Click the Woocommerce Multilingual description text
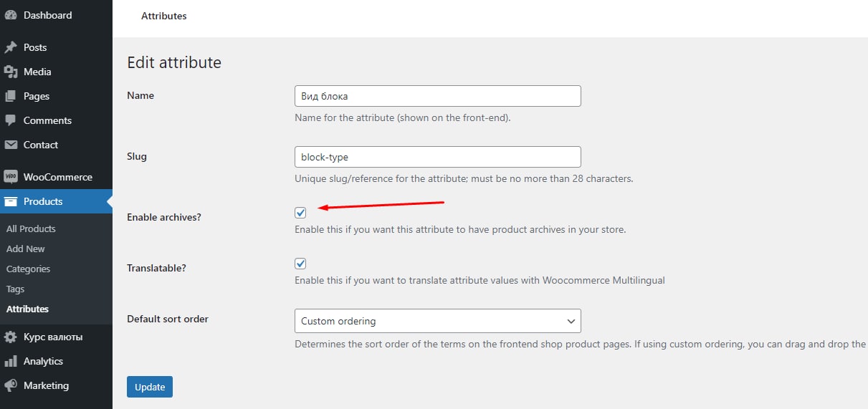 (x=480, y=280)
